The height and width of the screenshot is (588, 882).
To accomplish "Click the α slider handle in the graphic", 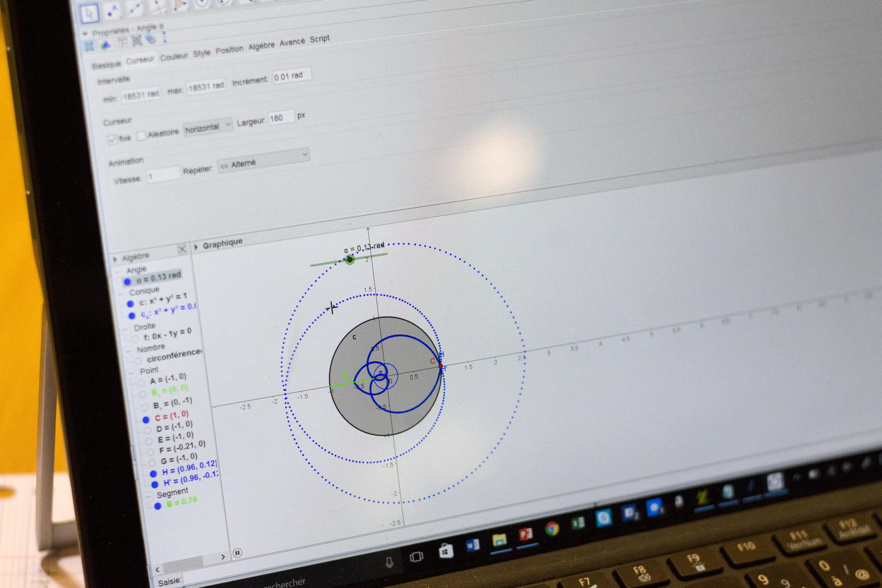I will point(350,260).
